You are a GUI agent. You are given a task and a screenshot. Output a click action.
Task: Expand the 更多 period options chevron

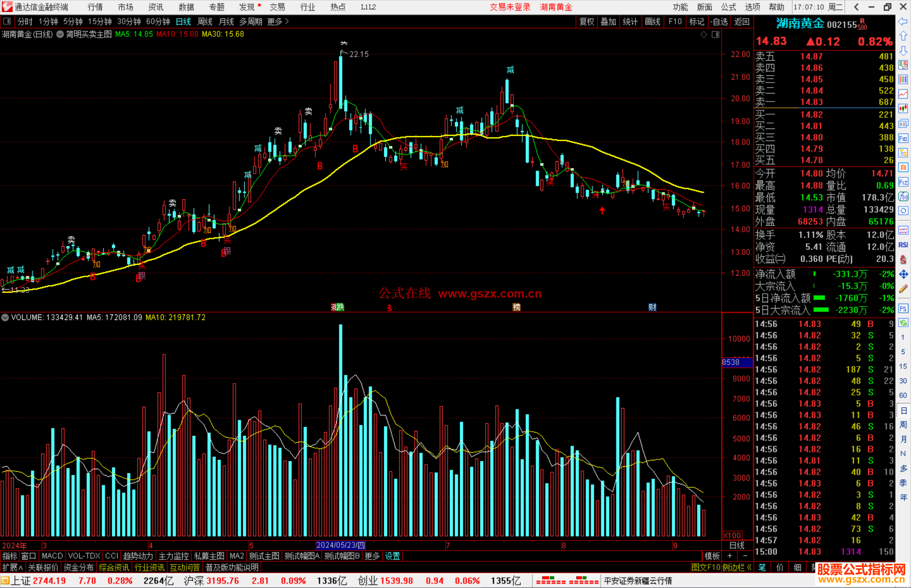[287, 21]
